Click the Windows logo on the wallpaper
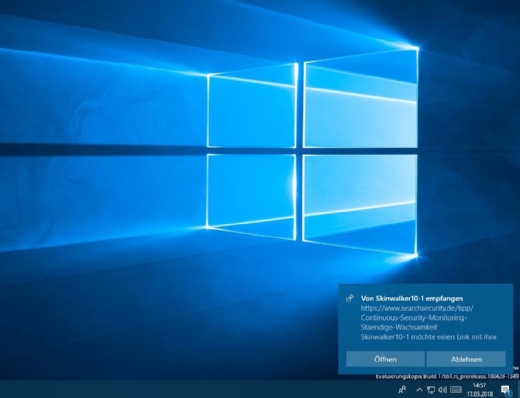The width and height of the screenshot is (520, 398). [x=312, y=152]
